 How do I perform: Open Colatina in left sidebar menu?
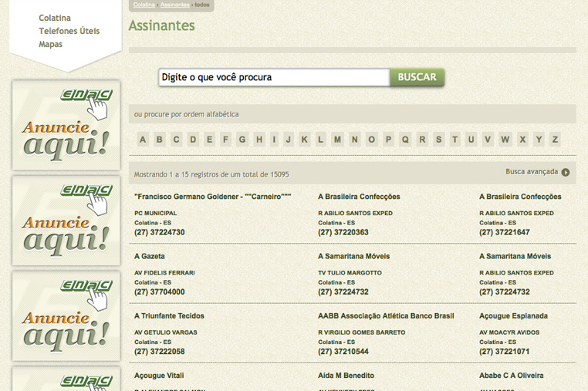tap(55, 18)
